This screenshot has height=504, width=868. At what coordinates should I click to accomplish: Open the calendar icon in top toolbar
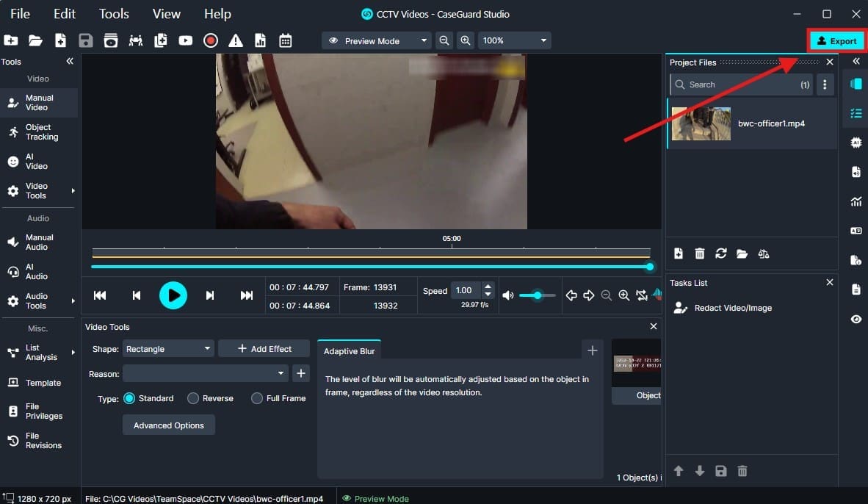(x=285, y=41)
